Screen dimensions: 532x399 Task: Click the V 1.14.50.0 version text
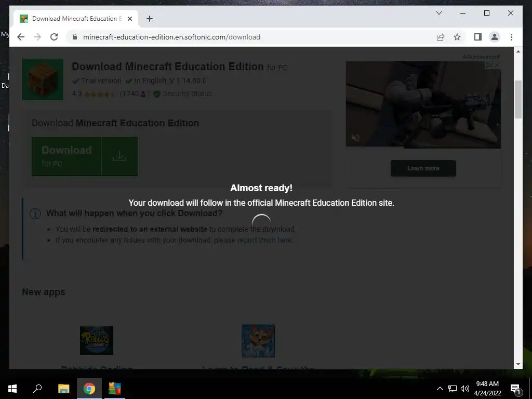tap(188, 81)
